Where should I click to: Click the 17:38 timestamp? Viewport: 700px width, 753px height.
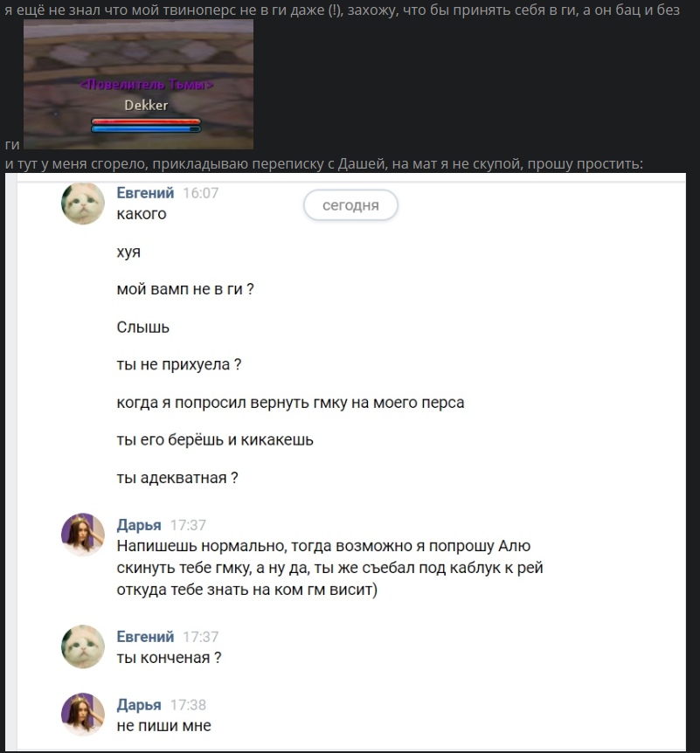point(188,705)
